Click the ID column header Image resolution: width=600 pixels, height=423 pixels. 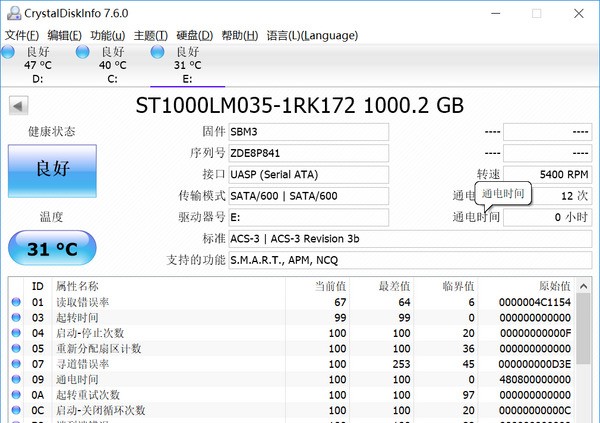tap(38, 286)
